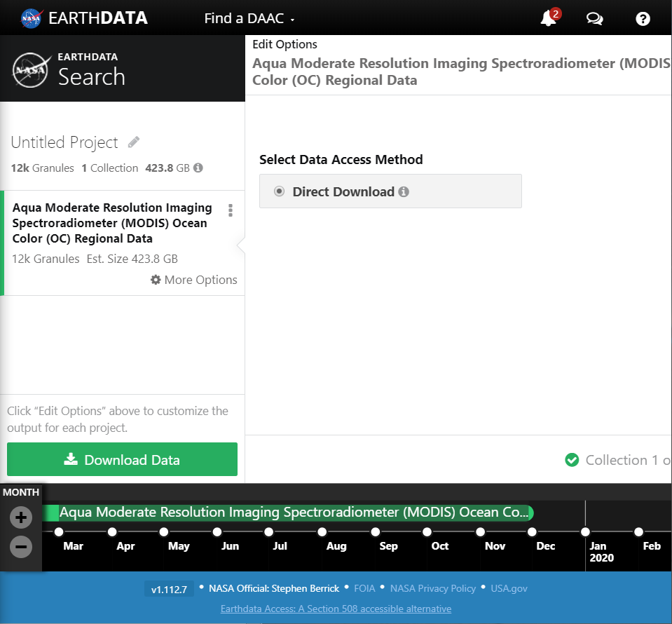Click the Sep timeline marker
This screenshot has width=672, height=624.
click(x=376, y=531)
